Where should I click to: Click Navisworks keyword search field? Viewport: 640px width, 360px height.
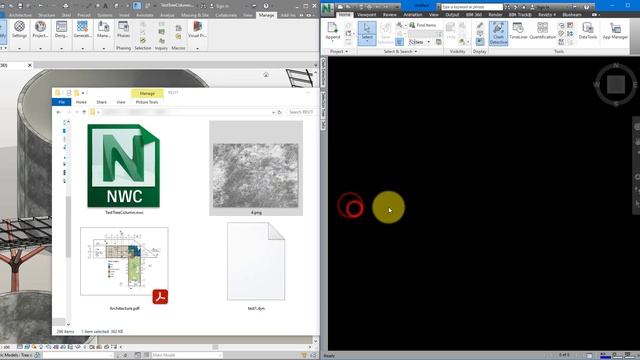[472, 7]
